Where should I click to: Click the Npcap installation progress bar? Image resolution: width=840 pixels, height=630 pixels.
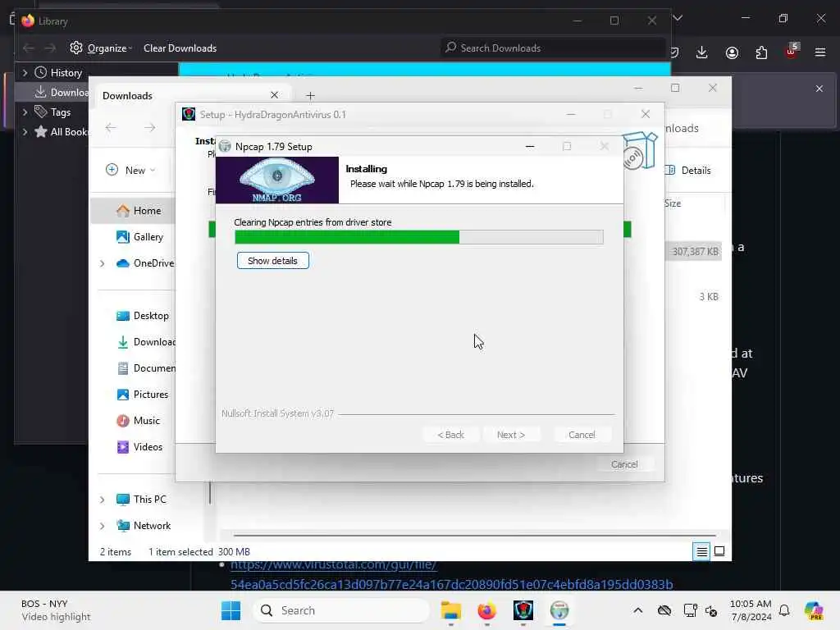(419, 237)
